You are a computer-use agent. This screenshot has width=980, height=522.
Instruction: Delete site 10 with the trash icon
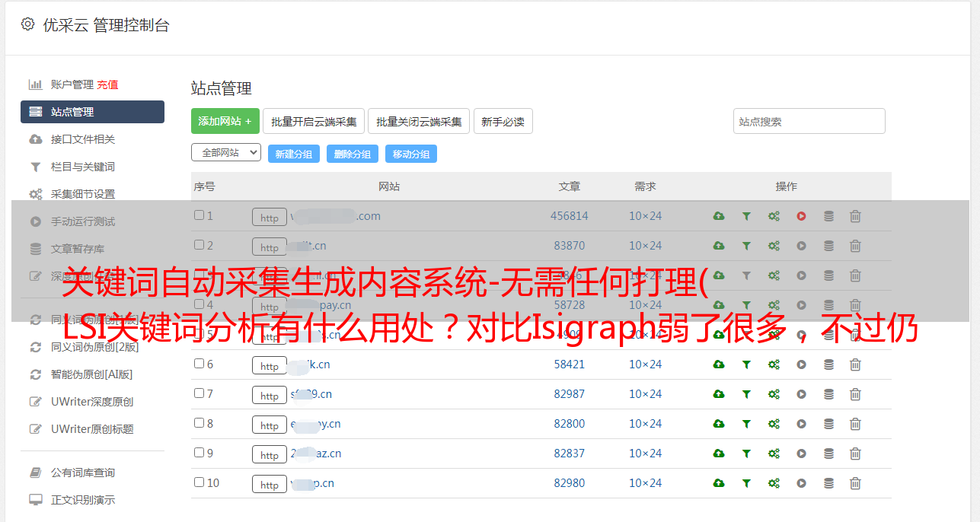[855, 483]
